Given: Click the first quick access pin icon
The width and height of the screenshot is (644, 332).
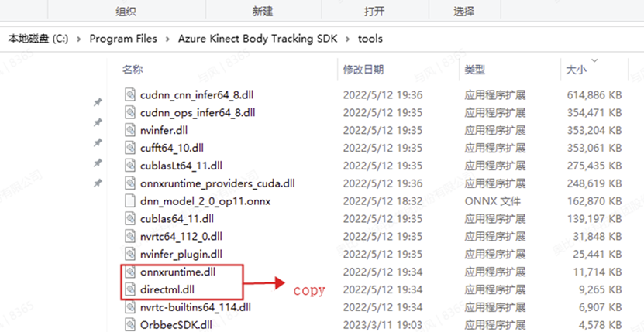Looking at the screenshot, I should coord(98,102).
